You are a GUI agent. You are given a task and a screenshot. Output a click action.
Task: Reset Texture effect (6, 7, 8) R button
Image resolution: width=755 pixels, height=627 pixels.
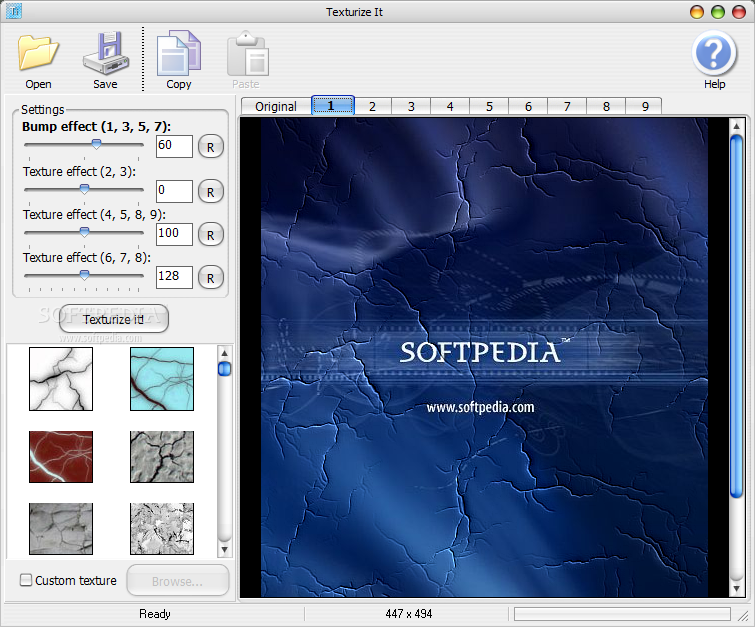click(210, 278)
